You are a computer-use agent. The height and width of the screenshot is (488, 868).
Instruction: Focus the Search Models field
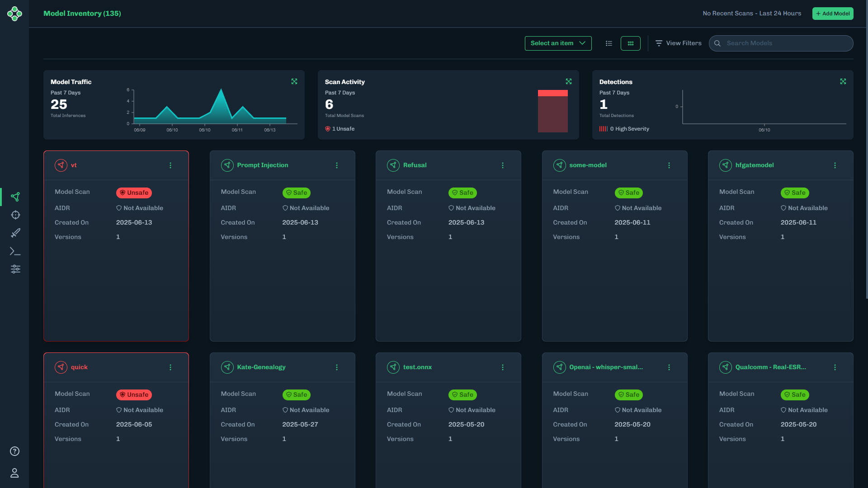787,43
